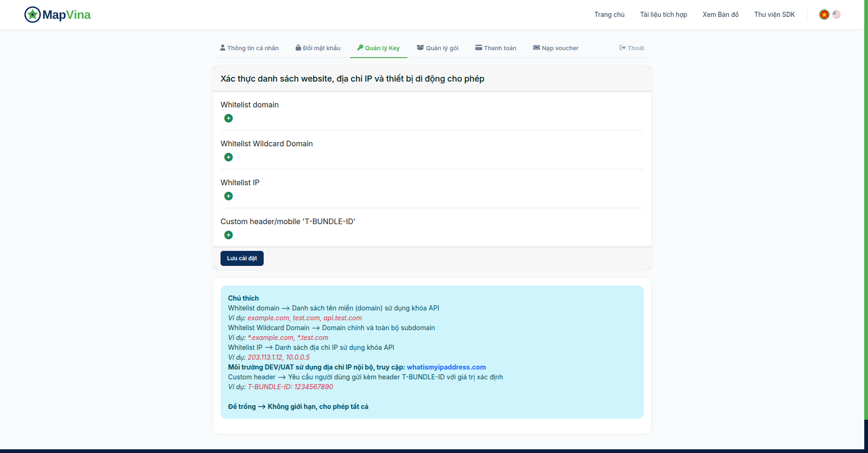Add a Whitelist Wildcard Domain entry
The height and width of the screenshot is (453, 868).
click(x=228, y=157)
